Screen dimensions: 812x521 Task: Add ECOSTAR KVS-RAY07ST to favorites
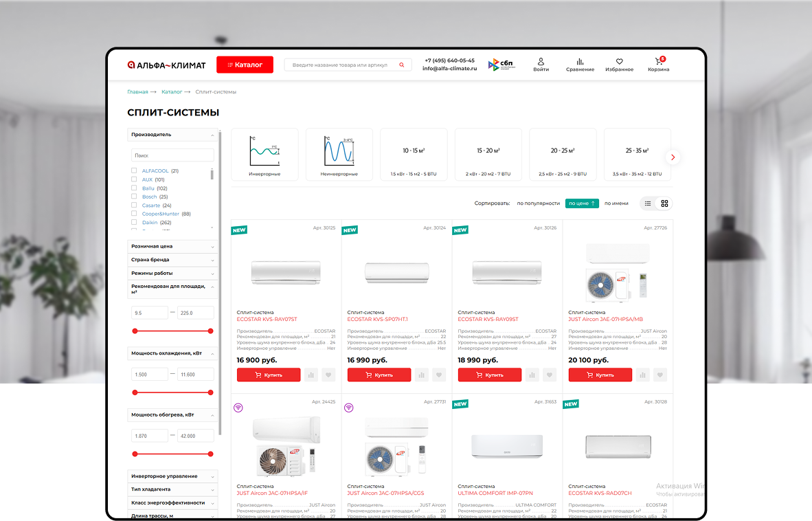coord(328,375)
